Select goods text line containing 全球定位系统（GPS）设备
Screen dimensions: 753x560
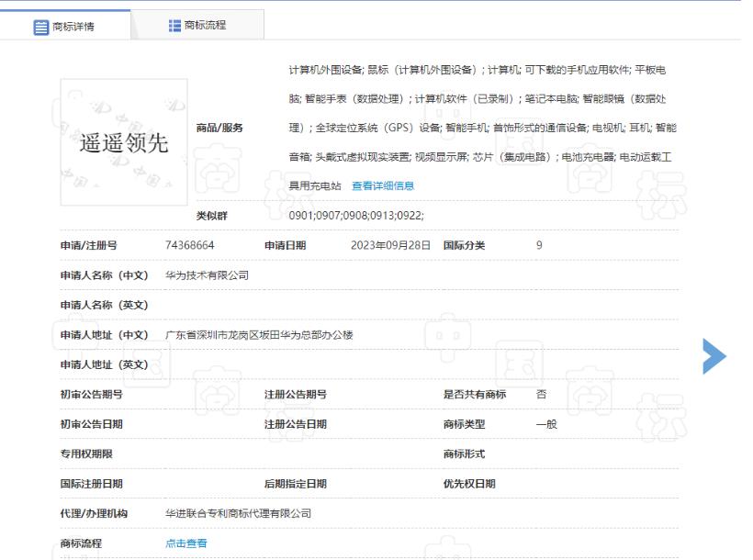pyautogui.click(x=483, y=128)
